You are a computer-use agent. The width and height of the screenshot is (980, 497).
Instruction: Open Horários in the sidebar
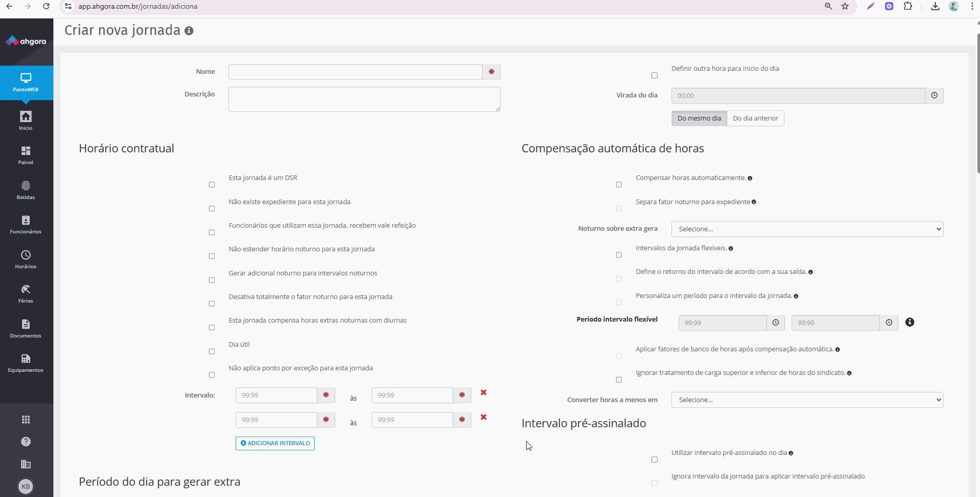tap(26, 259)
